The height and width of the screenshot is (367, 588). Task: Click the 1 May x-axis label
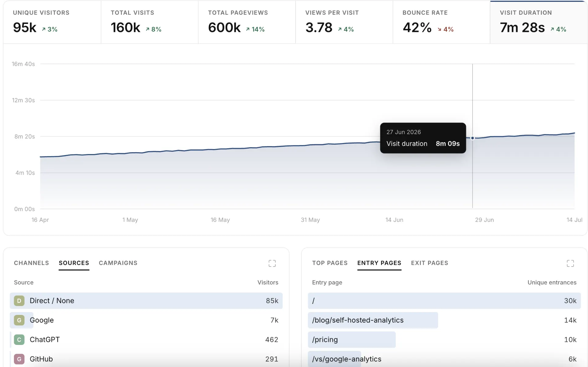click(x=130, y=220)
